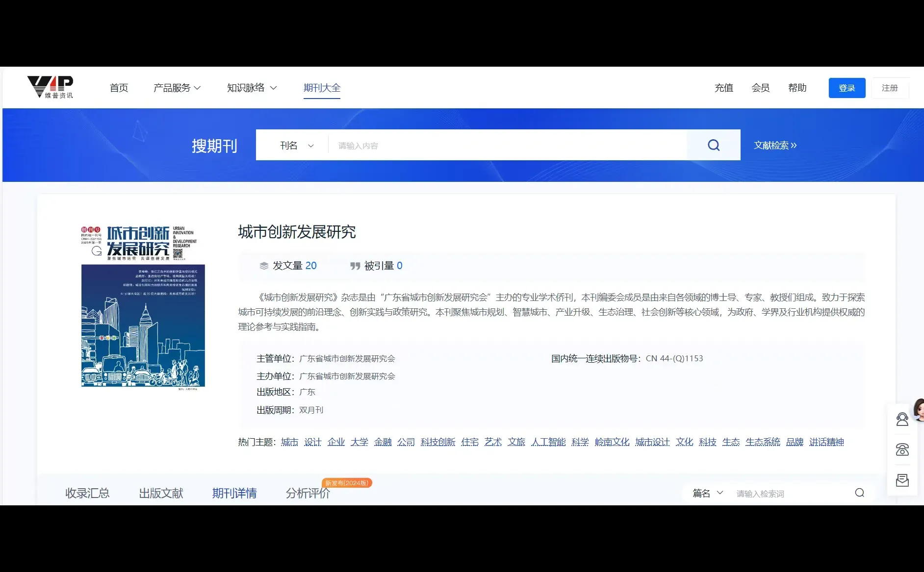
Task: Click the 发文量 layers icon
Action: click(x=263, y=266)
